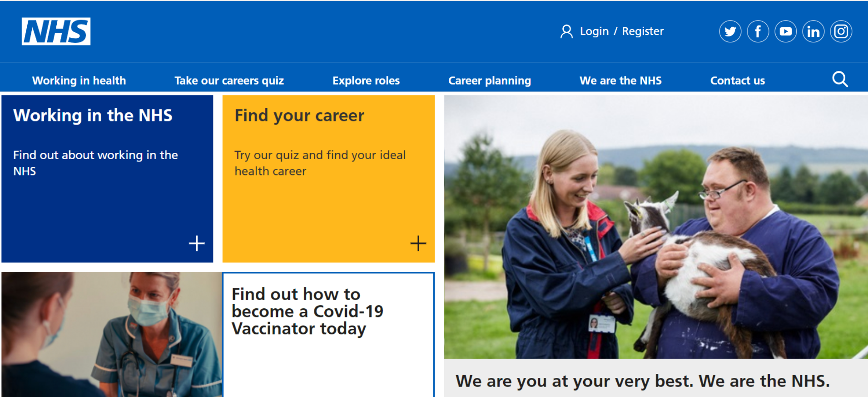The height and width of the screenshot is (397, 868).
Task: Open the Covid-19 Vaccinator article link
Action: tap(308, 312)
